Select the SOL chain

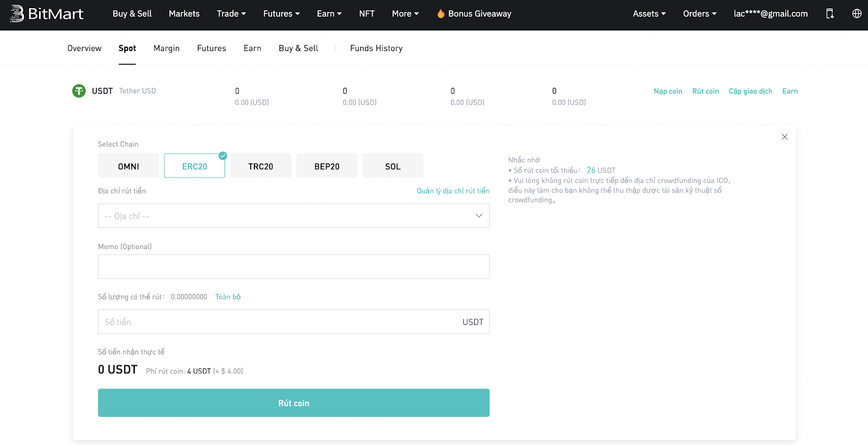tap(393, 166)
